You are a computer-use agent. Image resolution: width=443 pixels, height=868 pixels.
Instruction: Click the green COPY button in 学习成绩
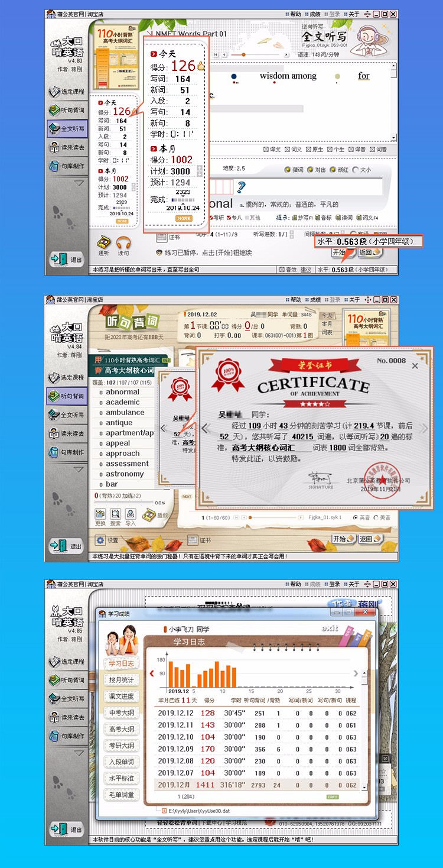click(x=333, y=797)
